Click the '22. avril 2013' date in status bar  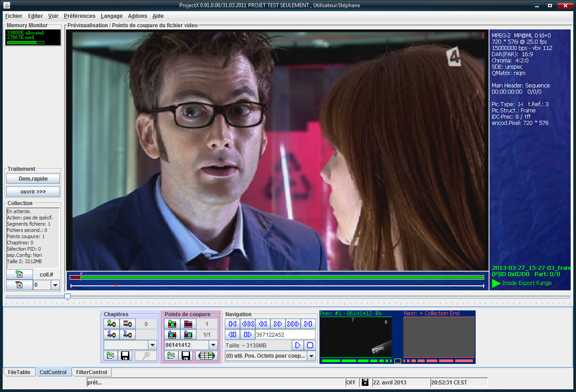point(390,382)
